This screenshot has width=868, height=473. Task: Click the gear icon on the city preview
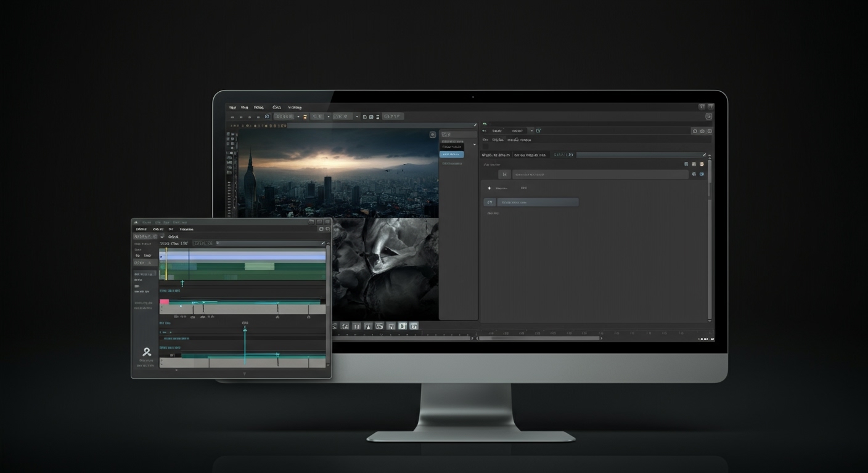432,134
